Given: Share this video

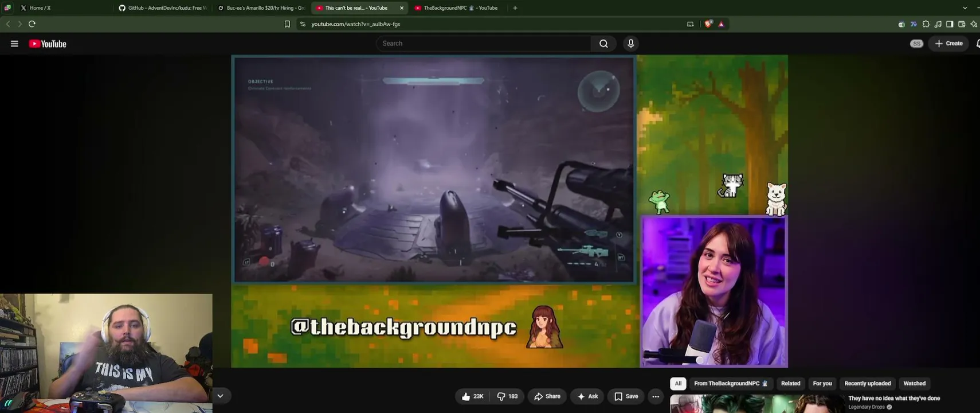Looking at the screenshot, I should [x=547, y=396].
